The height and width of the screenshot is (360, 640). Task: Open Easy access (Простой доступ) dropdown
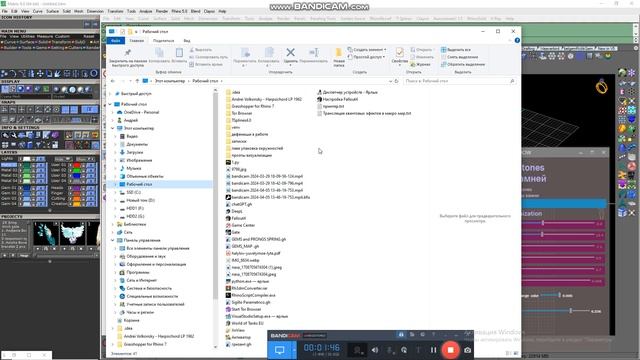pos(366,57)
